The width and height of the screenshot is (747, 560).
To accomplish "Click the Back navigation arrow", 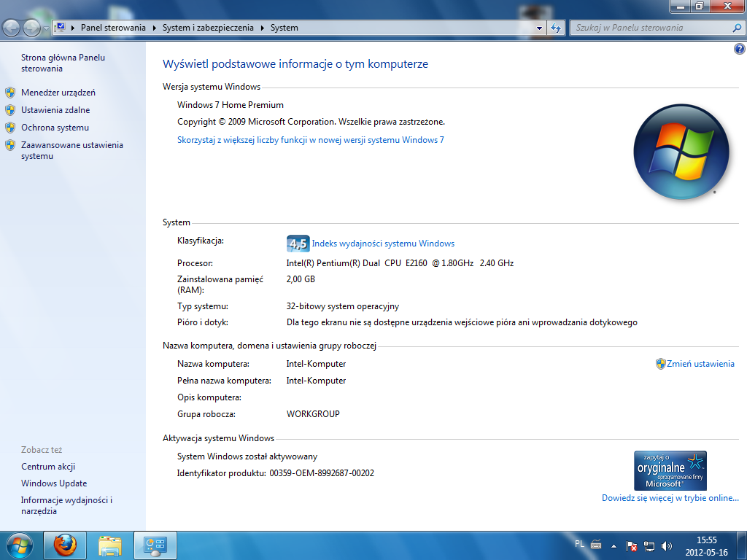I will (11, 28).
